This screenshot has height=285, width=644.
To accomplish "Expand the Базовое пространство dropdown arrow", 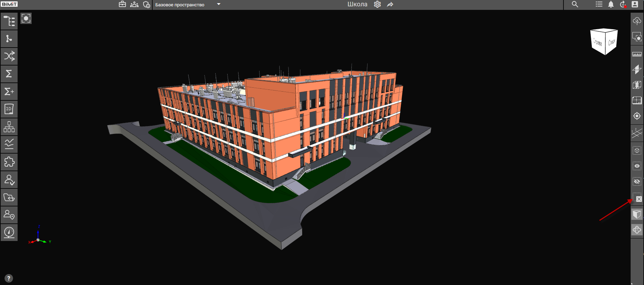I will click(218, 5).
